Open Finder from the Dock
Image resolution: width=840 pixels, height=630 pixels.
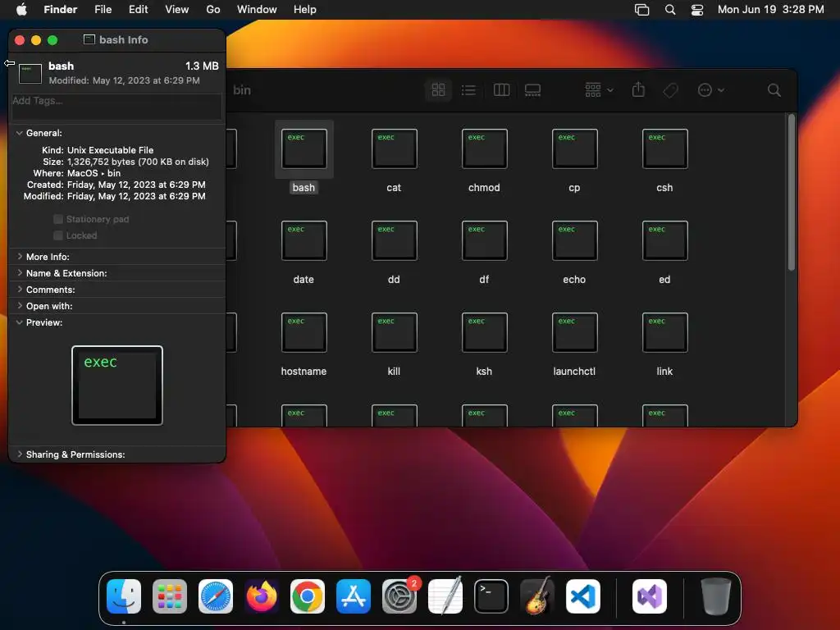[124, 596]
